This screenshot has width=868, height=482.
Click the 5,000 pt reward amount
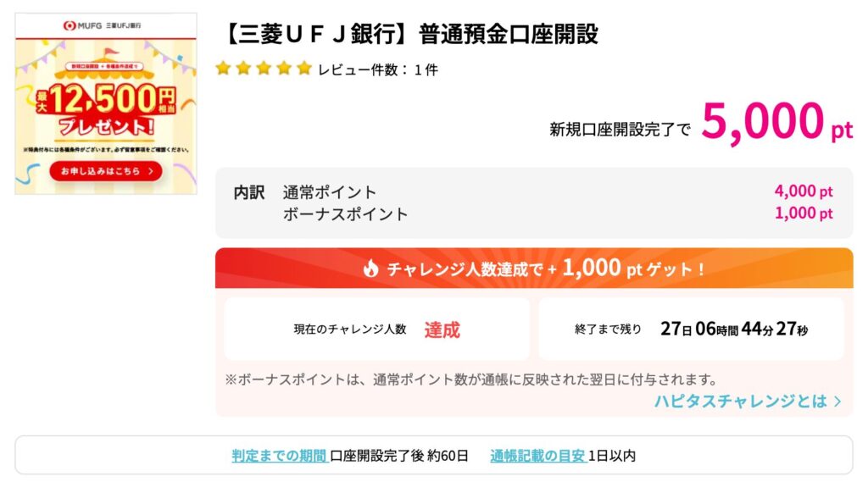pyautogui.click(x=776, y=122)
